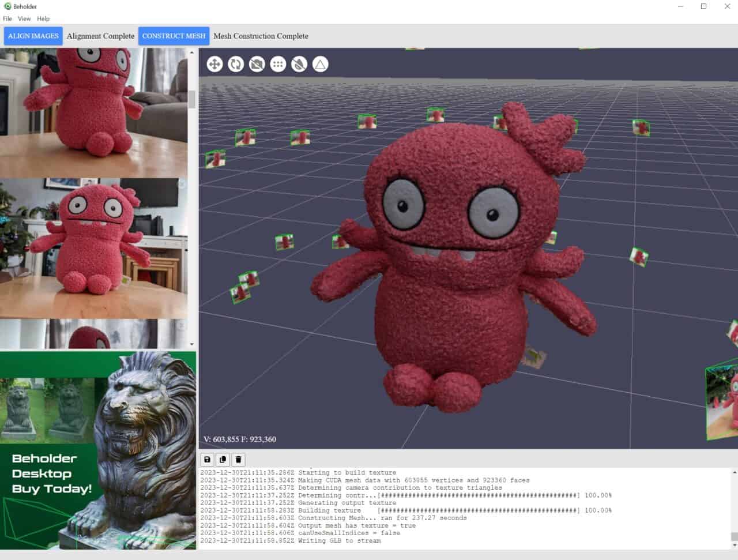
Task: Click the image list scrollbar thumb
Action: pyautogui.click(x=191, y=99)
